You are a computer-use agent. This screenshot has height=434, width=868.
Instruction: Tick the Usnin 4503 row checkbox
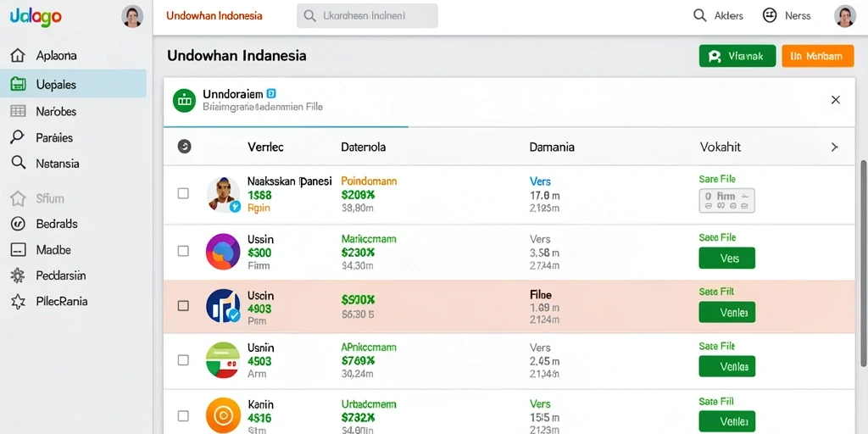(183, 359)
